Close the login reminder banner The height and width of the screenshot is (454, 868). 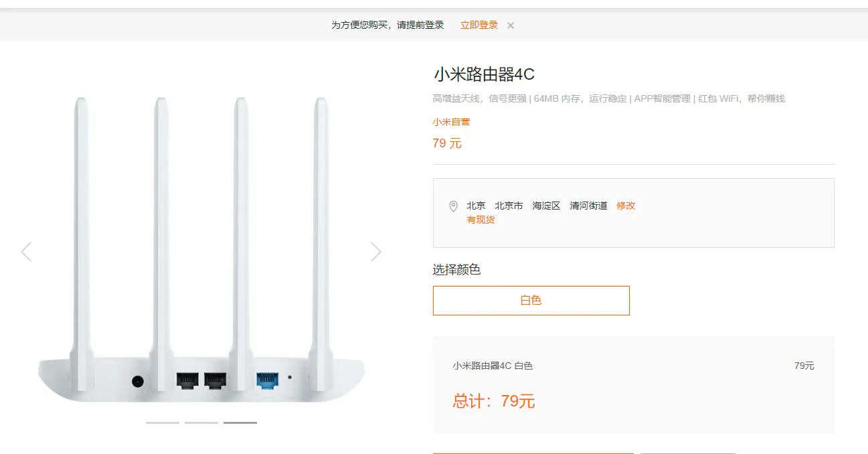tap(511, 25)
